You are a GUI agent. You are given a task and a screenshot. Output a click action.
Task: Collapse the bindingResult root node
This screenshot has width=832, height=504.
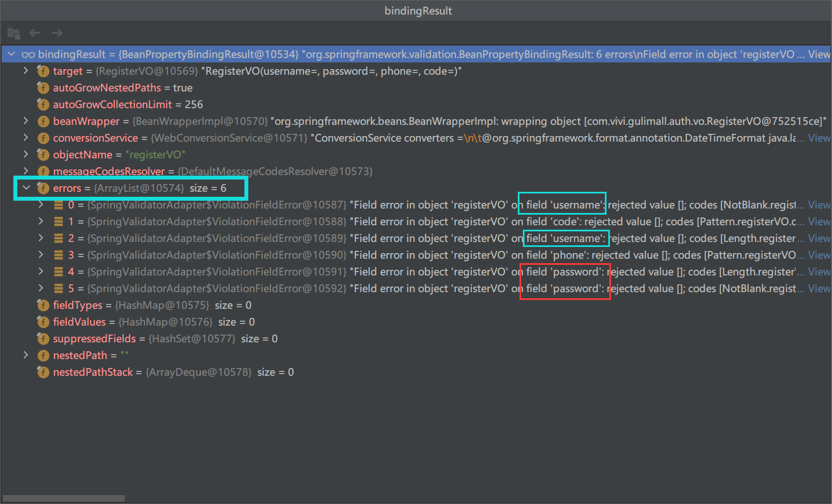click(11, 54)
